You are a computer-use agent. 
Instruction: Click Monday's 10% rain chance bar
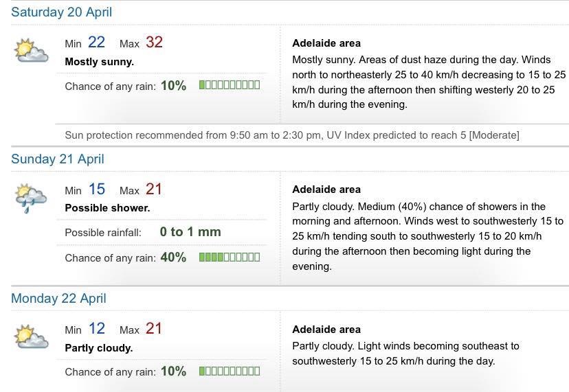[x=230, y=371]
